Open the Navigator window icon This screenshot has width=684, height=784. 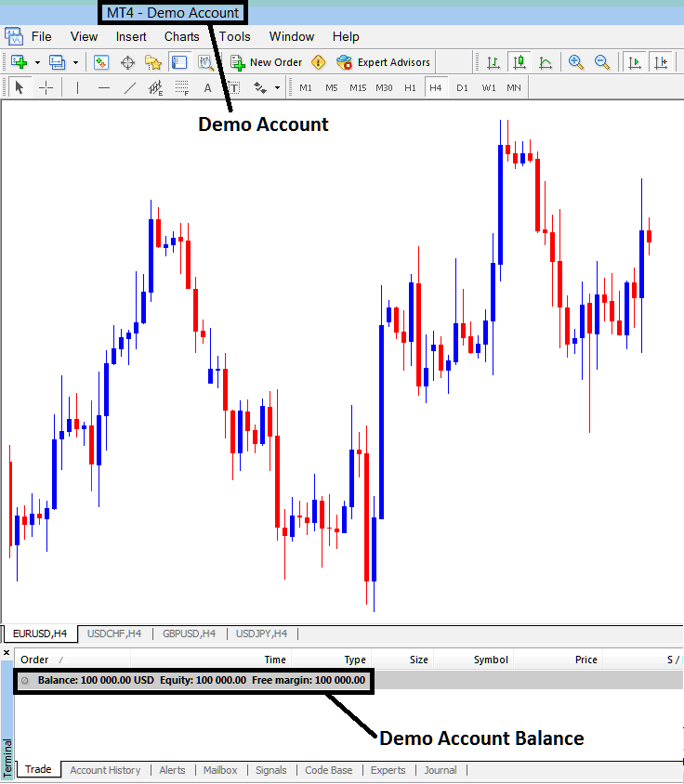pyautogui.click(x=153, y=62)
